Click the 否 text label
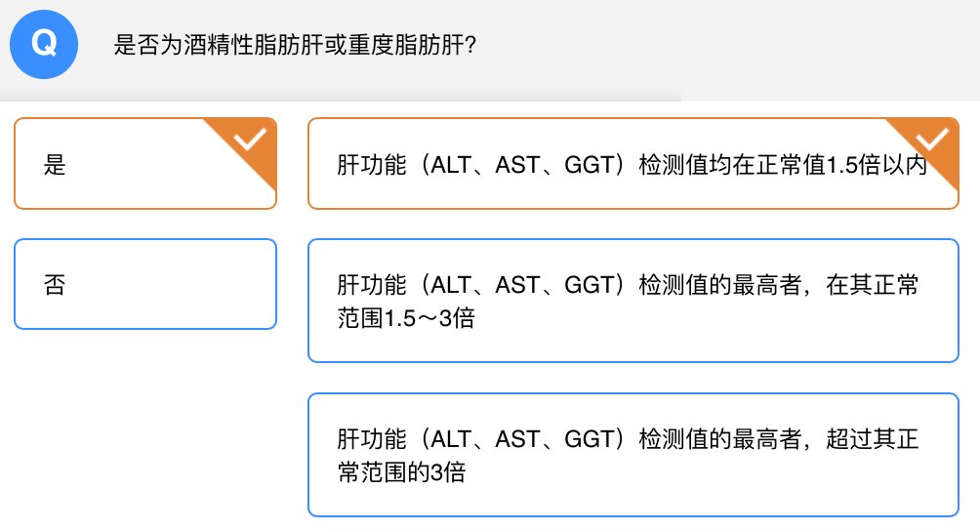 (55, 285)
